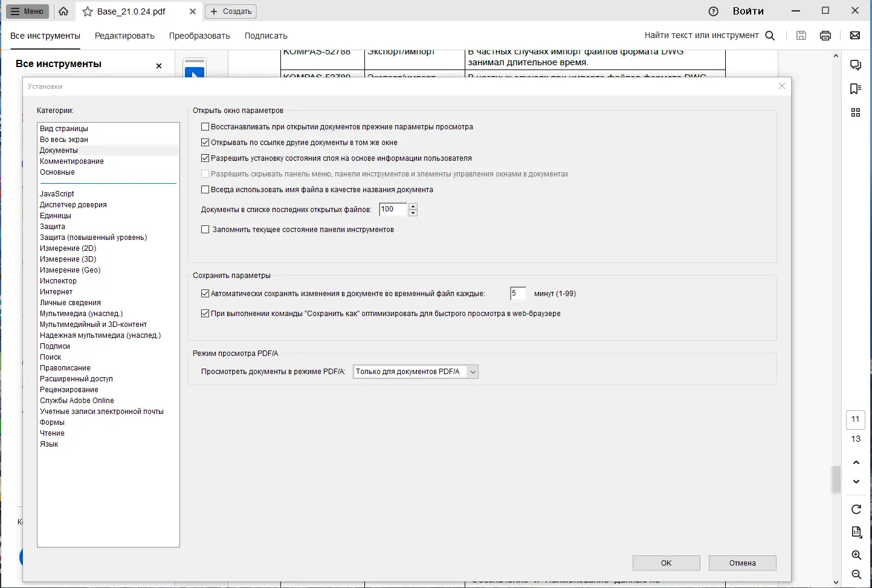Open the Help question mark icon

713,11
